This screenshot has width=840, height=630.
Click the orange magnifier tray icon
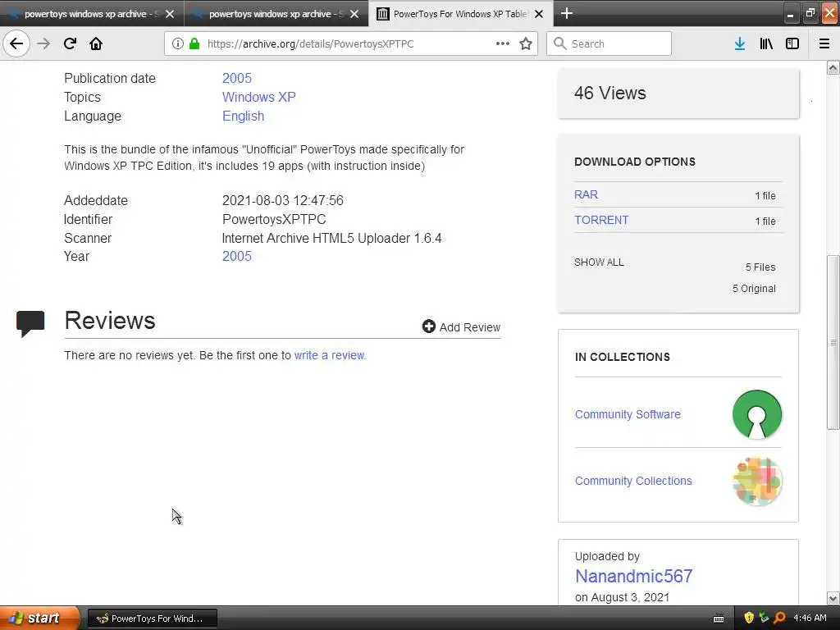779,618
